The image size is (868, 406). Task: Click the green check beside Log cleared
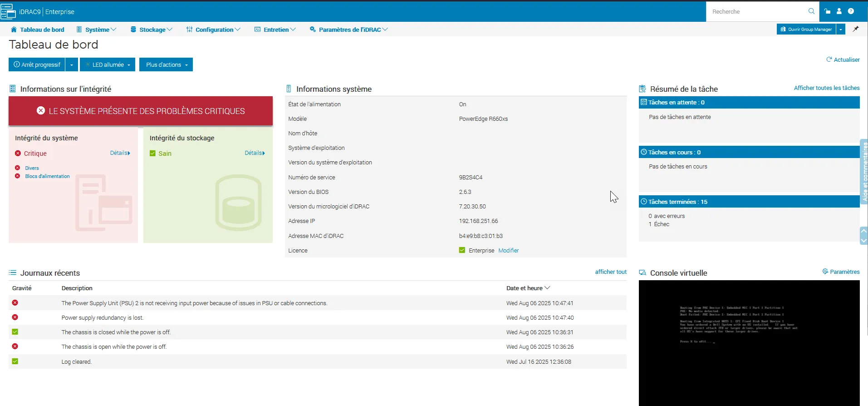pyautogui.click(x=15, y=361)
